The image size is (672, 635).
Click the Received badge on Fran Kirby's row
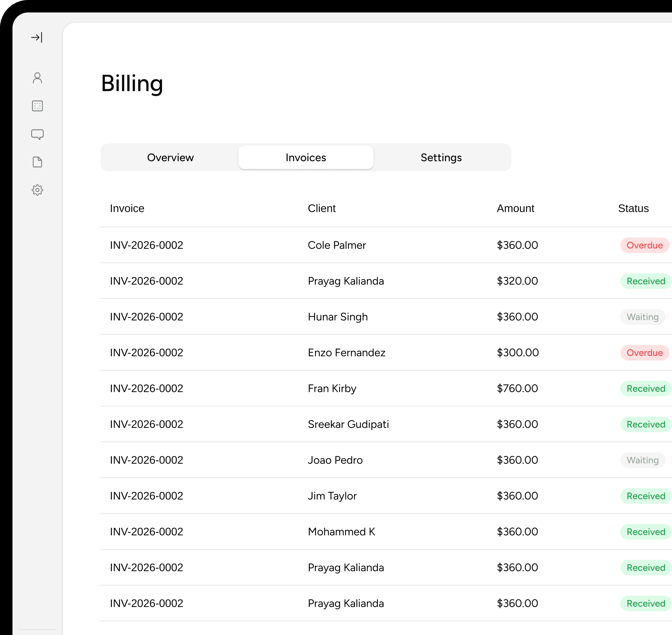pyautogui.click(x=645, y=388)
